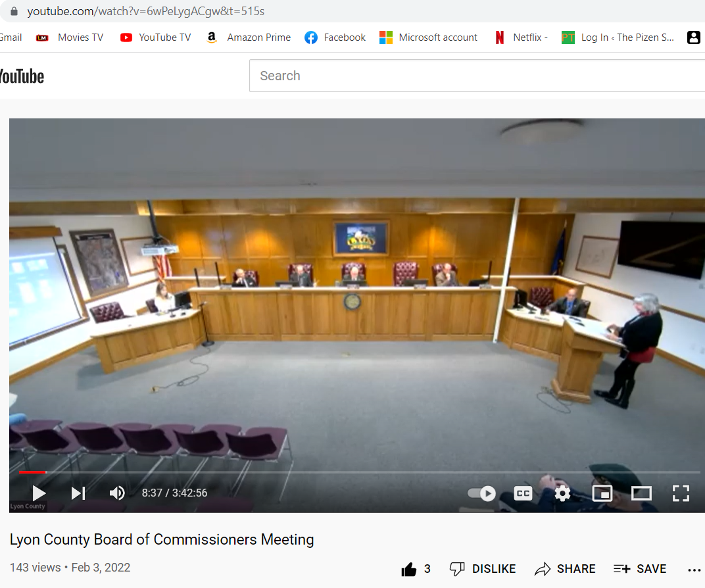Screen dimensions: 705x588
Task: Open more actions three-dot menu
Action: (x=694, y=570)
